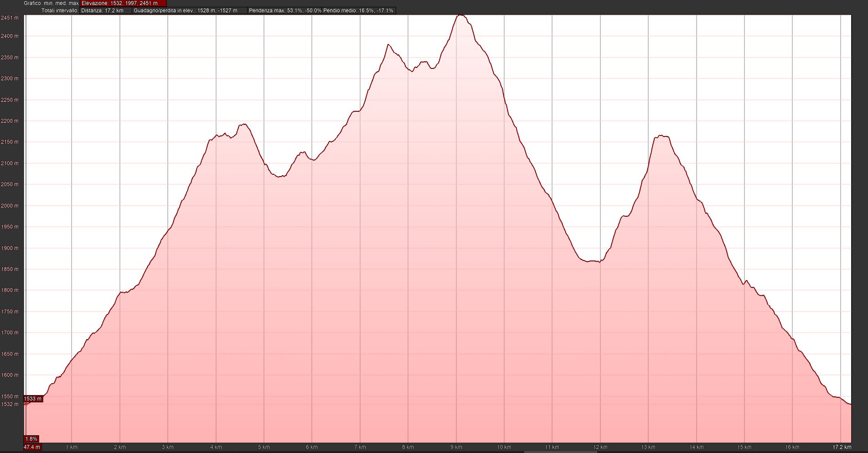Click the 2000 m elevation axis label
Viewport: 868px width, 453px height.
tap(10, 206)
